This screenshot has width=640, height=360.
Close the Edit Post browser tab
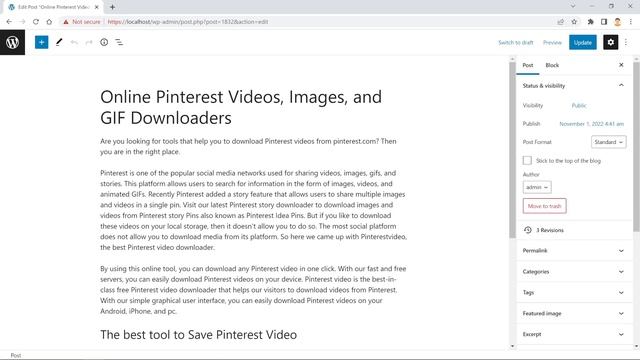point(97,7)
